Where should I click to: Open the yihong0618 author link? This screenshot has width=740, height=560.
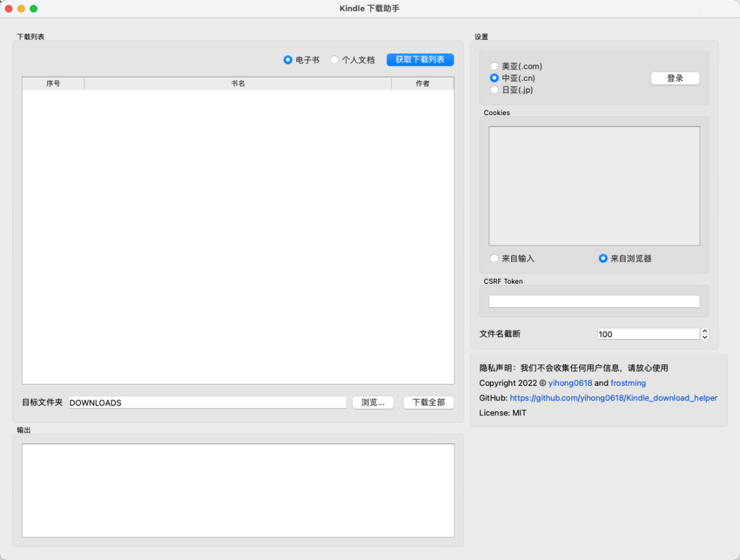point(570,383)
